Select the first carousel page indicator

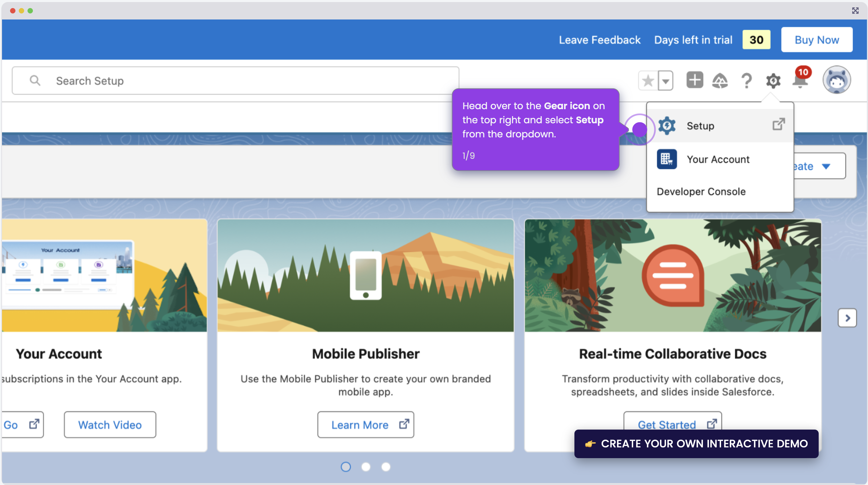coord(346,467)
